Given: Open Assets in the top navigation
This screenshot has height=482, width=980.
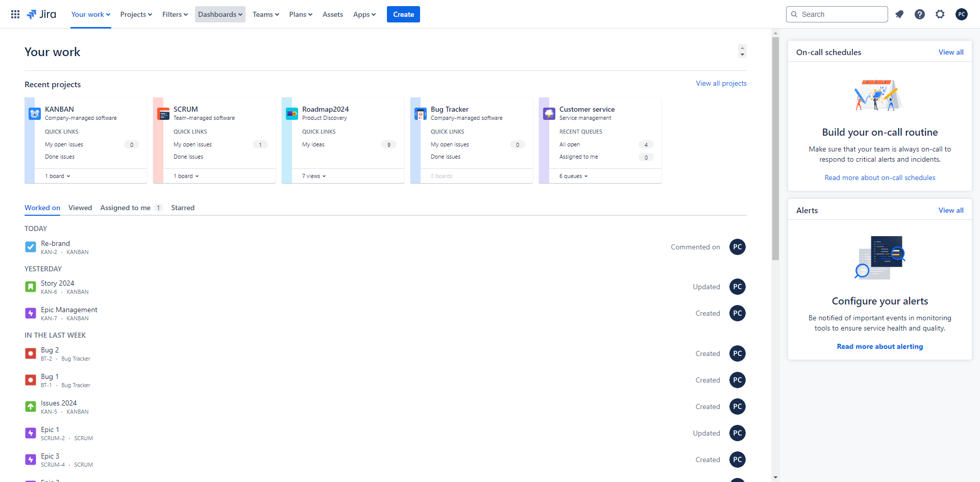Looking at the screenshot, I should coord(333,14).
